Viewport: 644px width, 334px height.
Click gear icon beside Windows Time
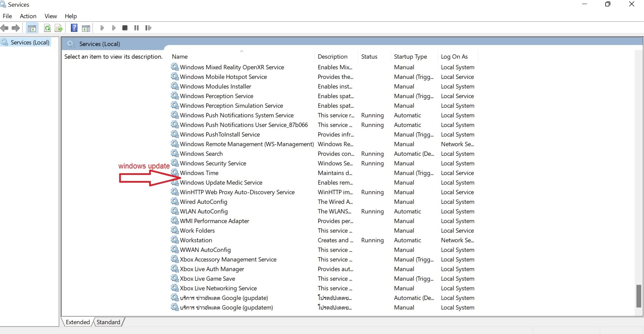click(174, 173)
